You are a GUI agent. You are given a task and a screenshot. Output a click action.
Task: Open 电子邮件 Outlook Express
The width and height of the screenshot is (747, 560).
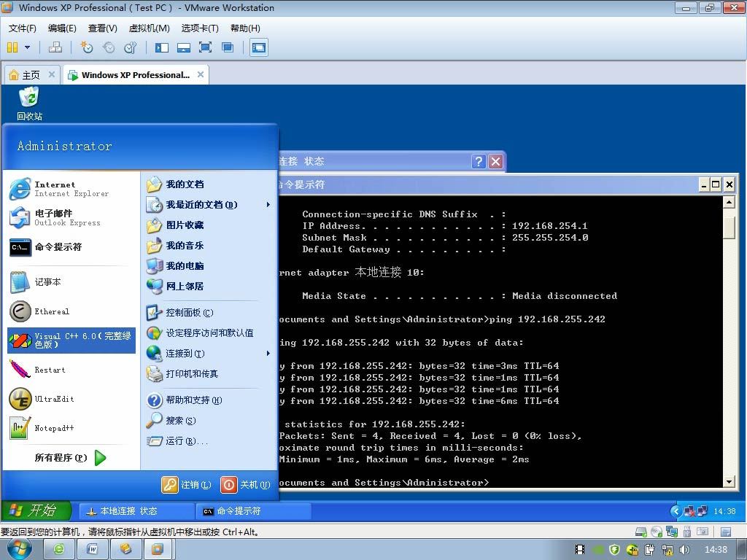click(x=71, y=217)
